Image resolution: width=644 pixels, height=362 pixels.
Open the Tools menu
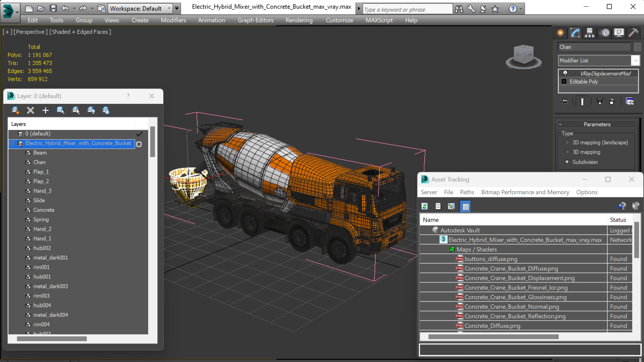coord(56,20)
